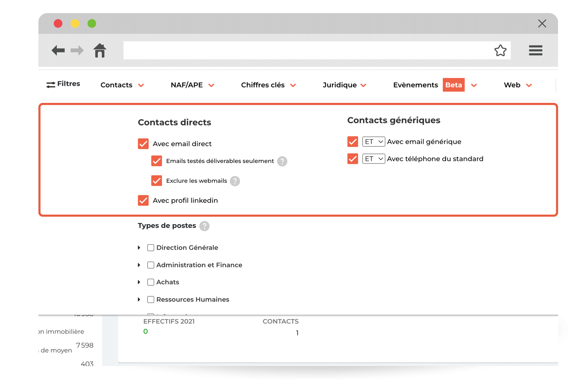Viewport: 588px width, 392px height.
Task: Open help icon beside Exclure les webmails
Action: tap(235, 181)
